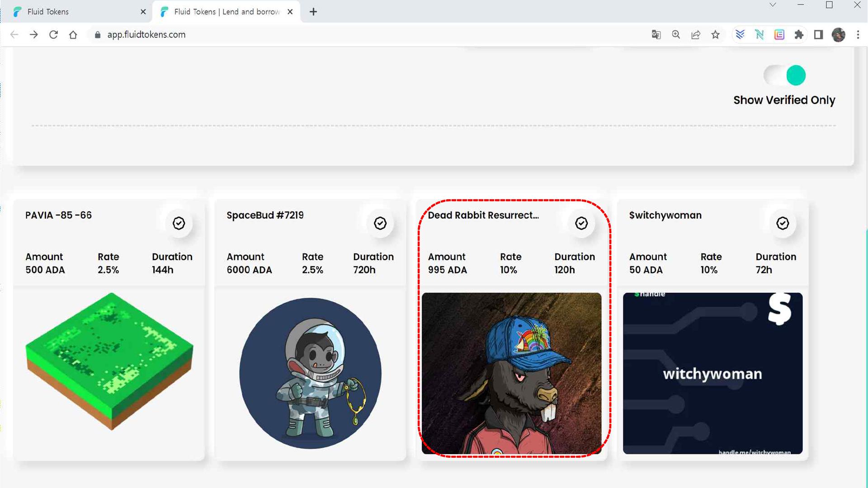Viewport: 868px width, 488px height.
Task: Click the 10% rate on $witchywoman card
Action: point(709,270)
